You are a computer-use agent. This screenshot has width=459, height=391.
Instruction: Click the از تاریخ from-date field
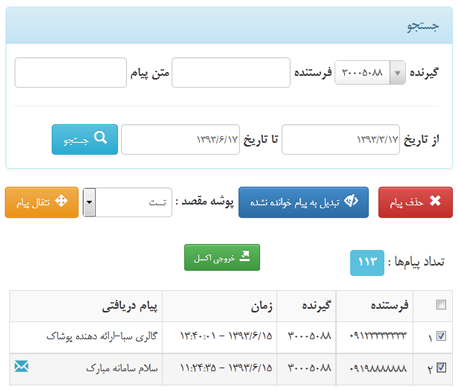341,139
